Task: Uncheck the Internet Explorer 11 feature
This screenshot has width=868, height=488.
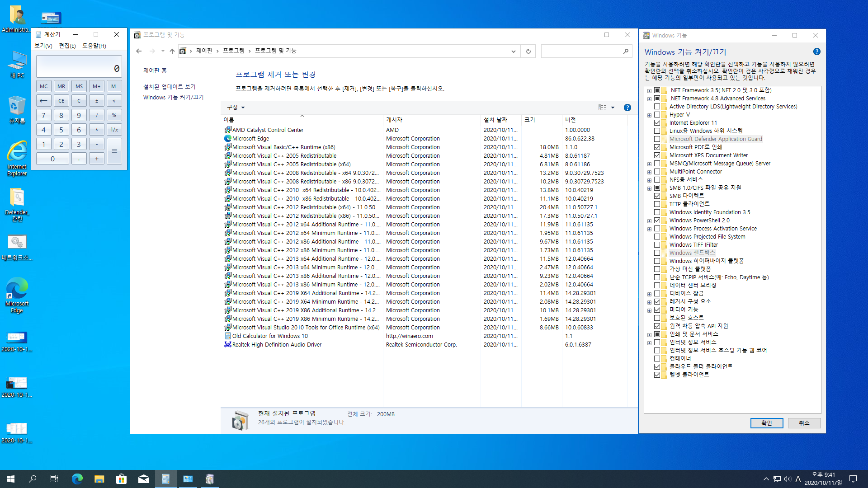Action: tap(657, 123)
